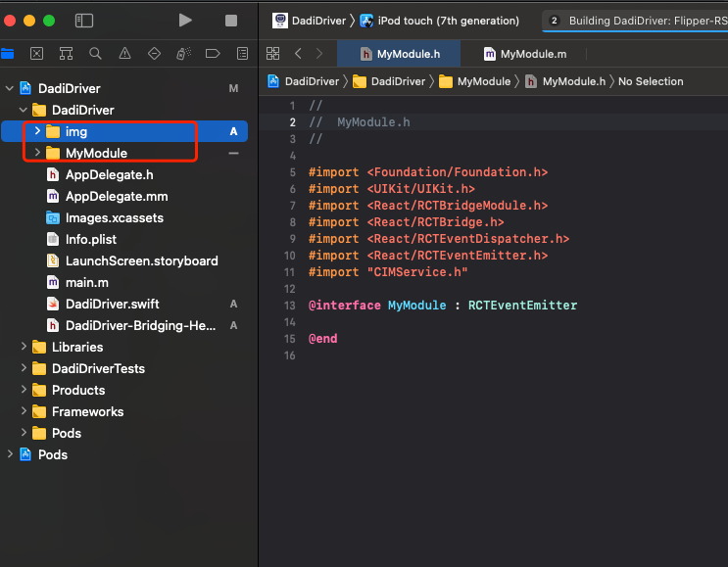Open the Issue navigator warning triangle

point(124,54)
